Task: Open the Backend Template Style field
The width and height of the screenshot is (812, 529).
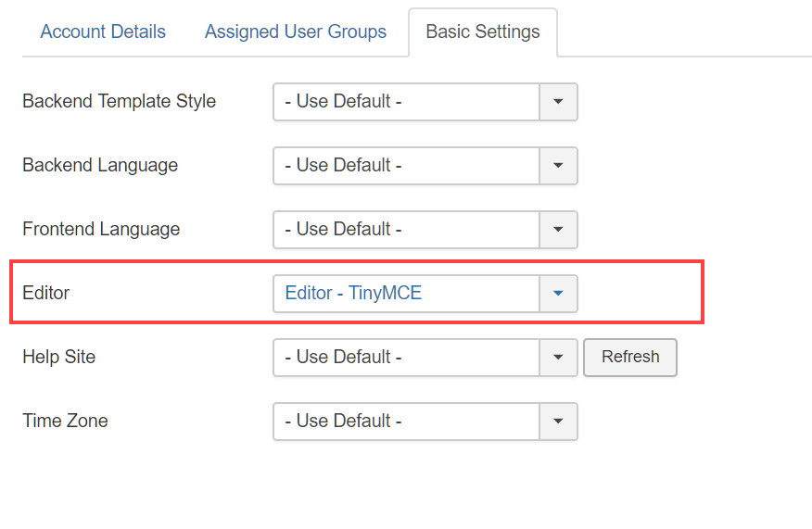Action: tap(425, 102)
